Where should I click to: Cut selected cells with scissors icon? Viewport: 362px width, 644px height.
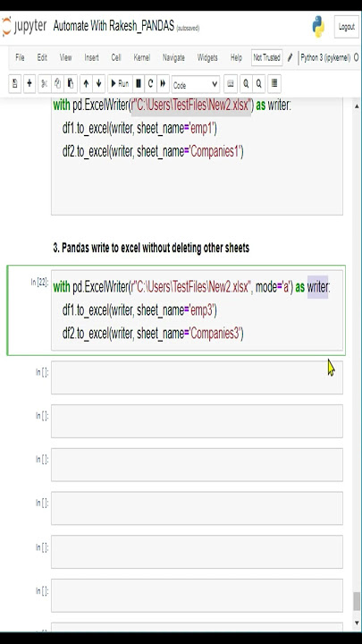click(45, 84)
